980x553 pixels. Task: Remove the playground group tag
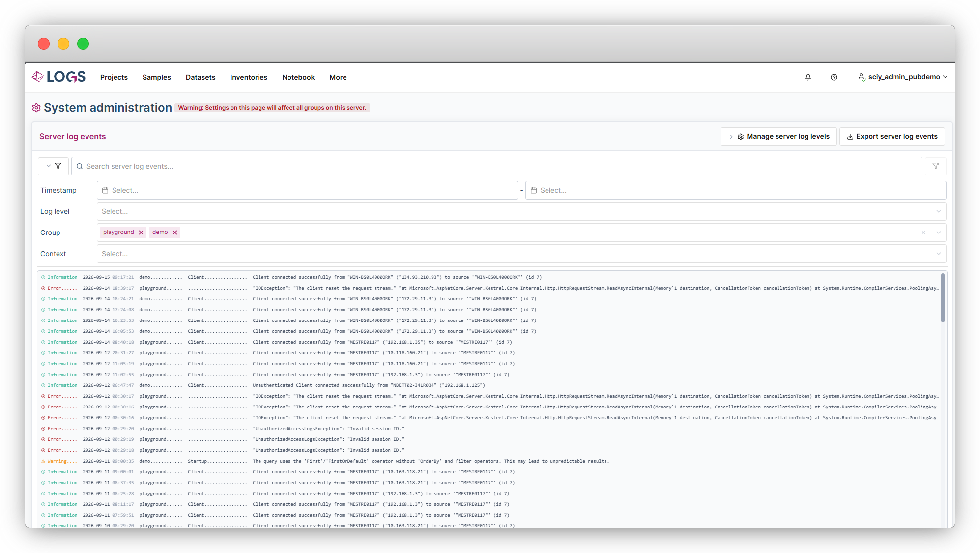(141, 233)
